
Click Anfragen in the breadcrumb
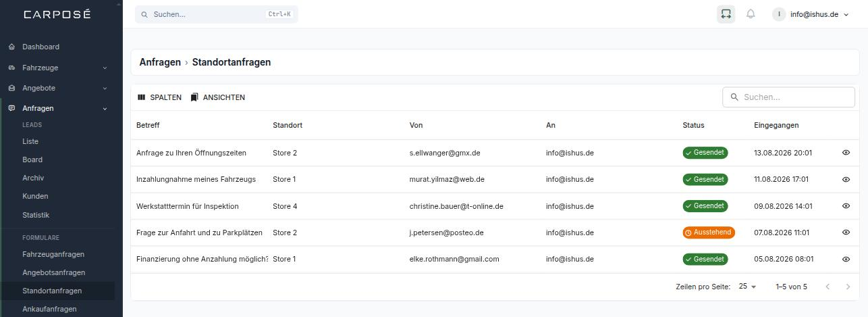(160, 62)
